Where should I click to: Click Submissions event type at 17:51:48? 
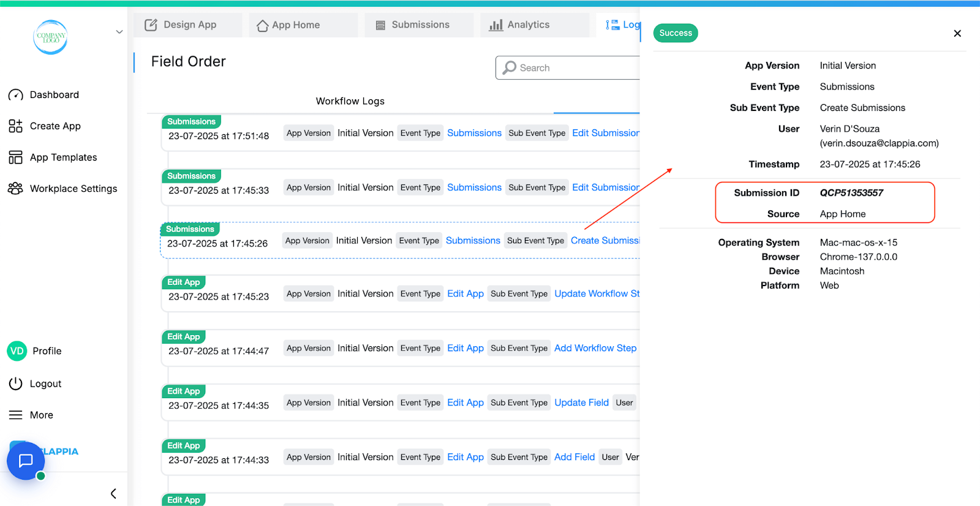[474, 133]
